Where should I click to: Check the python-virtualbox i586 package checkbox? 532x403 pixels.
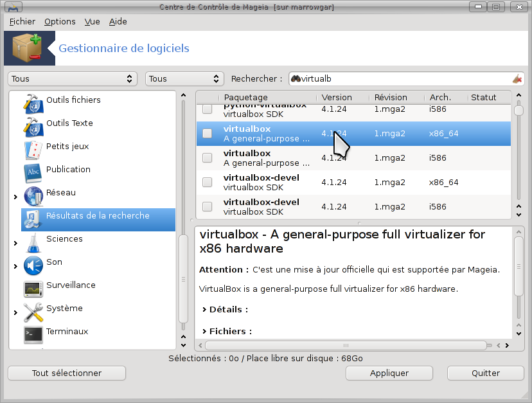pyautogui.click(x=208, y=109)
